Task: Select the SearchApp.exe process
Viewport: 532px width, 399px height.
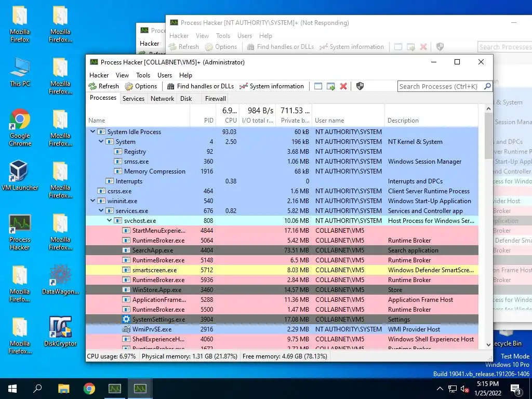Action: click(282, 250)
